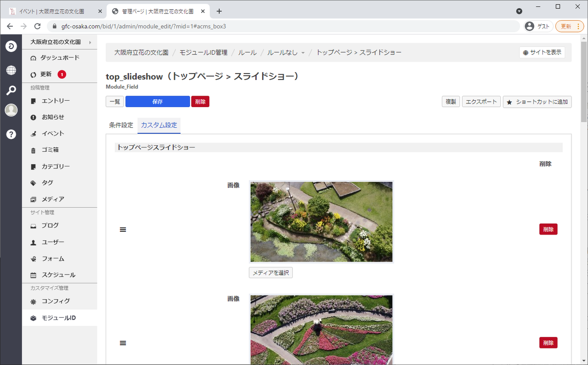Add module with ショートカットに追加 button

click(537, 102)
